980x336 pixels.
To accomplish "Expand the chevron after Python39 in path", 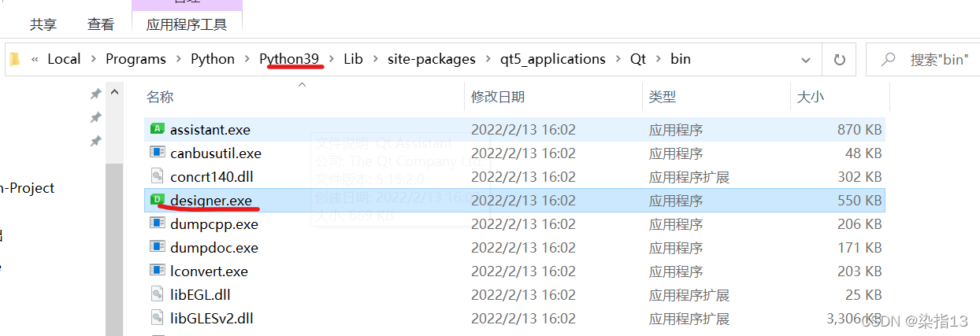I will [331, 59].
